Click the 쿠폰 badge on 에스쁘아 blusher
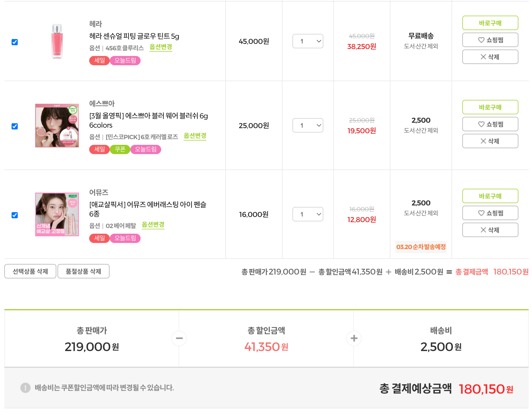Screen dimensions: 532x415 [x=120, y=149]
